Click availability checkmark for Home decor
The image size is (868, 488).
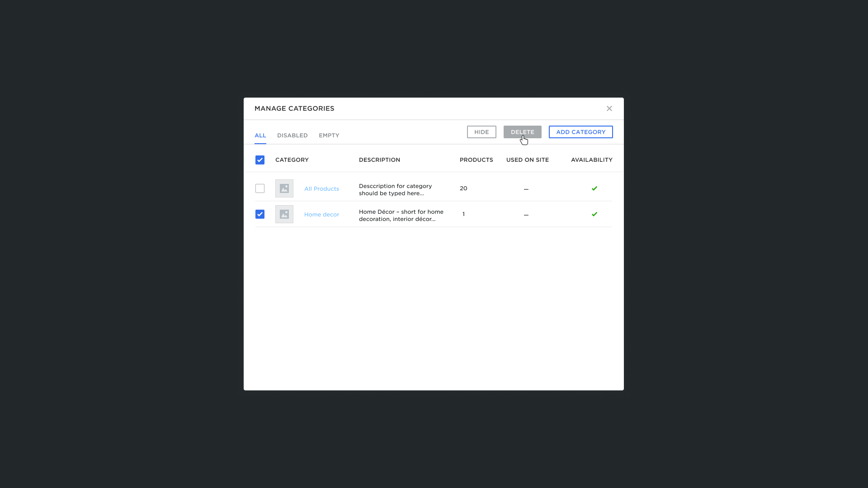coord(594,214)
